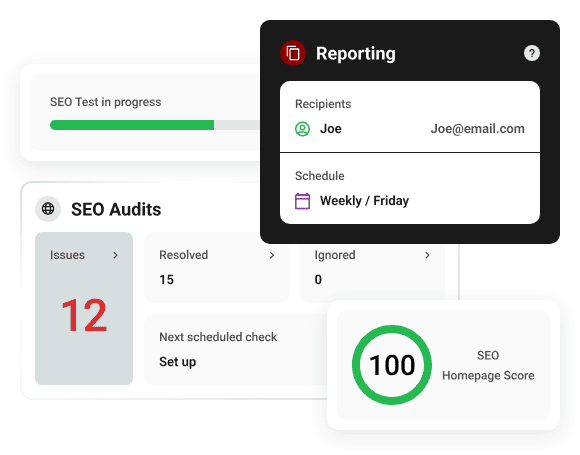The width and height of the screenshot is (580, 455).
Task: Click the SEO Test progress bar
Action: coord(155,125)
